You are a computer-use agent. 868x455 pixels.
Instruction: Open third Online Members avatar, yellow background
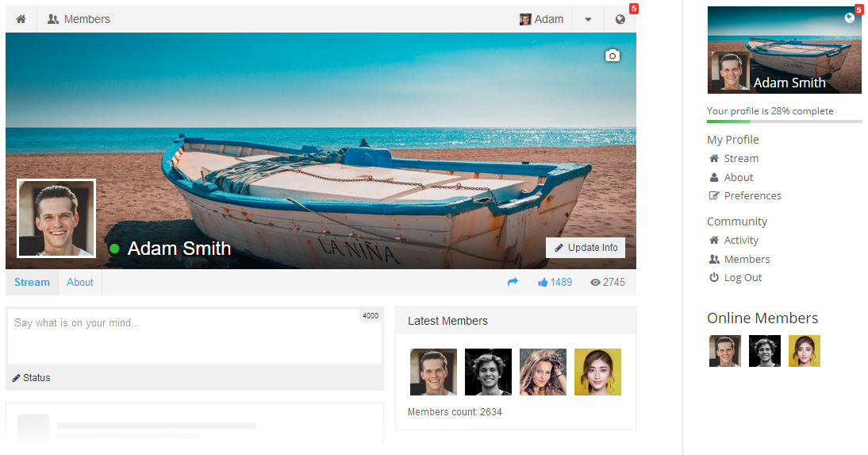[x=805, y=351]
